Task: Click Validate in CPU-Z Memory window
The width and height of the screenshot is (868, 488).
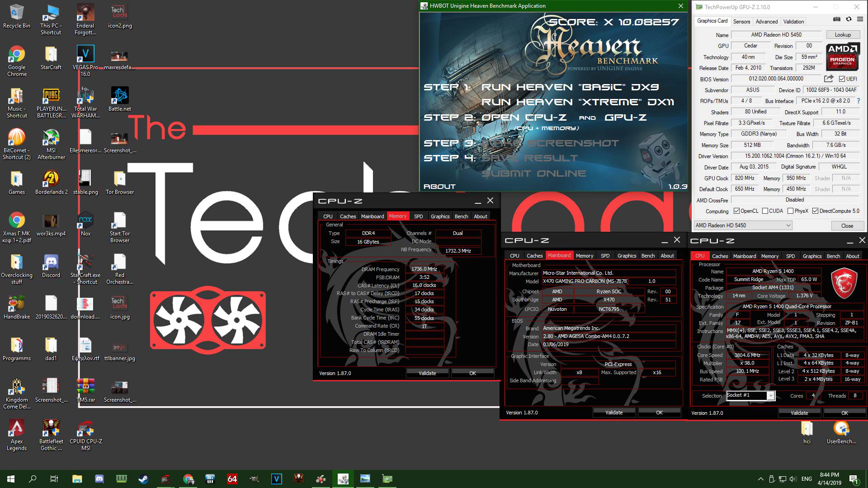Action: pos(427,373)
